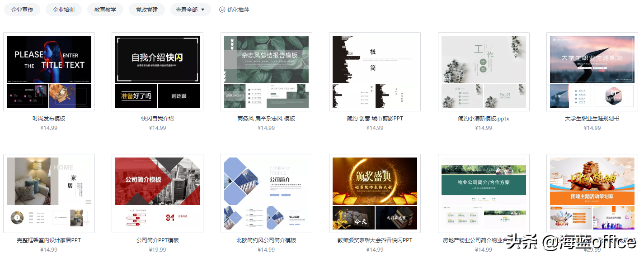Open the 极简 city silhouette thumbnail
Viewport: 644px width, 258px height.
[x=375, y=72]
